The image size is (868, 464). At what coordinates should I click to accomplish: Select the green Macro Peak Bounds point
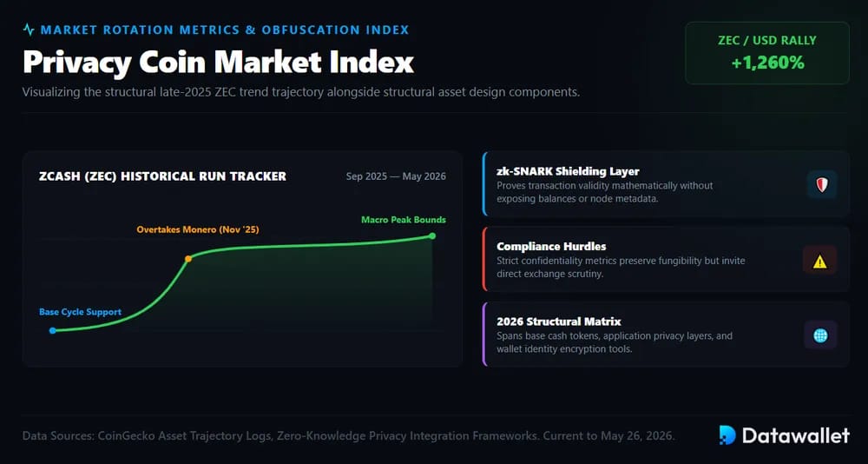click(432, 236)
